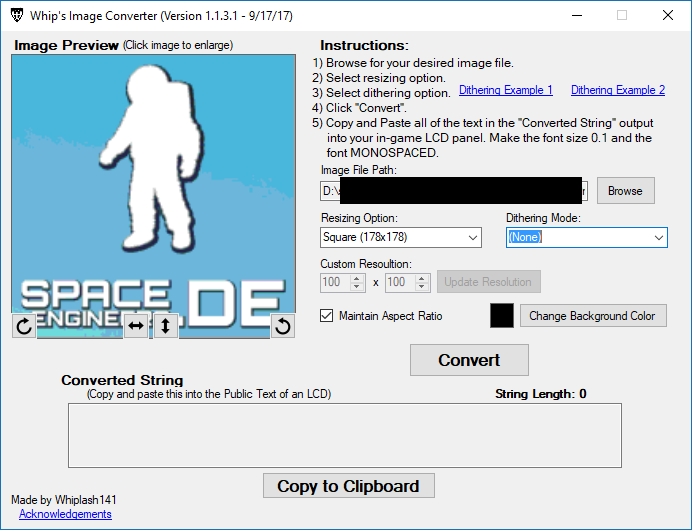Viewport: 692px width, 530px height.
Task: Toggle the Maintain Aspect Ratio checkbox
Action: tap(327, 316)
